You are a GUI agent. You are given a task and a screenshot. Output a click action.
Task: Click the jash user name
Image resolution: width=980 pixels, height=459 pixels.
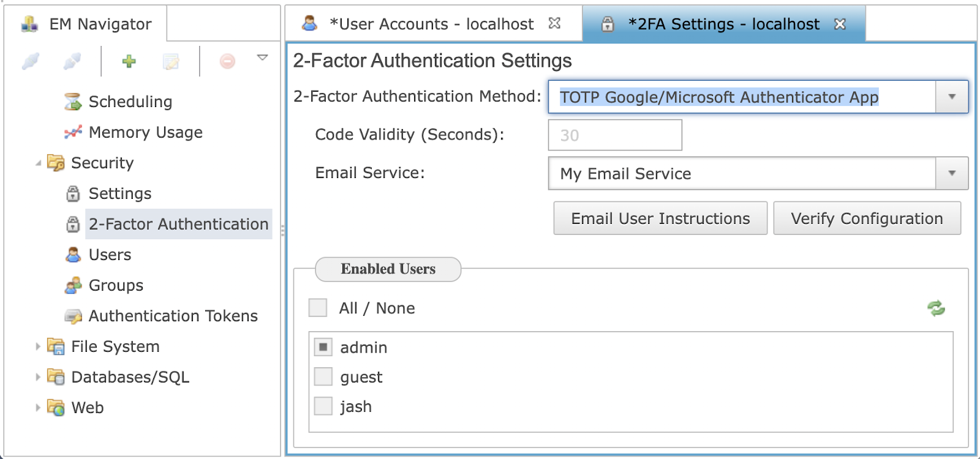click(x=356, y=407)
